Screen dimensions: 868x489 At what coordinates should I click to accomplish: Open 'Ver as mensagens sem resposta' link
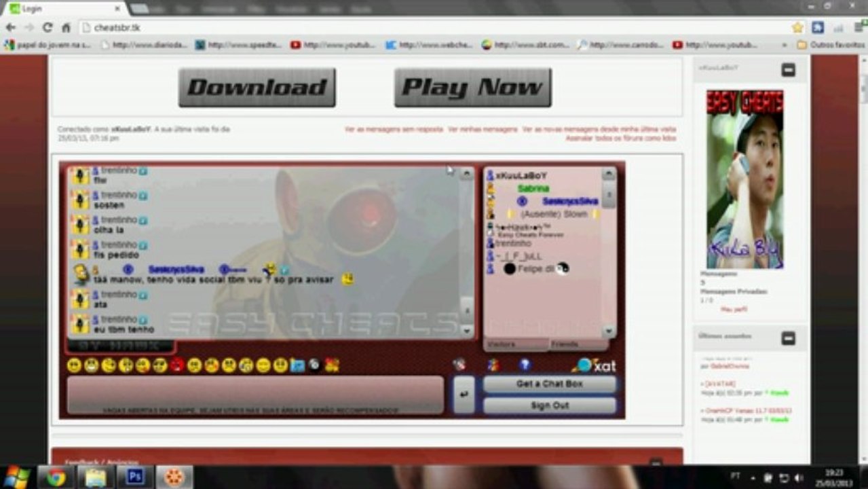tap(394, 129)
